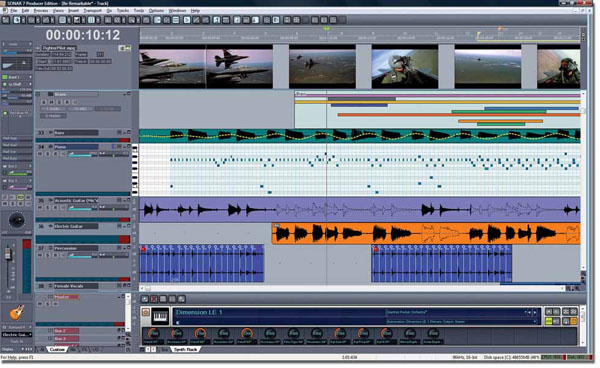Click the red delete synth icon
This screenshot has width=600, height=368.
tap(154, 299)
